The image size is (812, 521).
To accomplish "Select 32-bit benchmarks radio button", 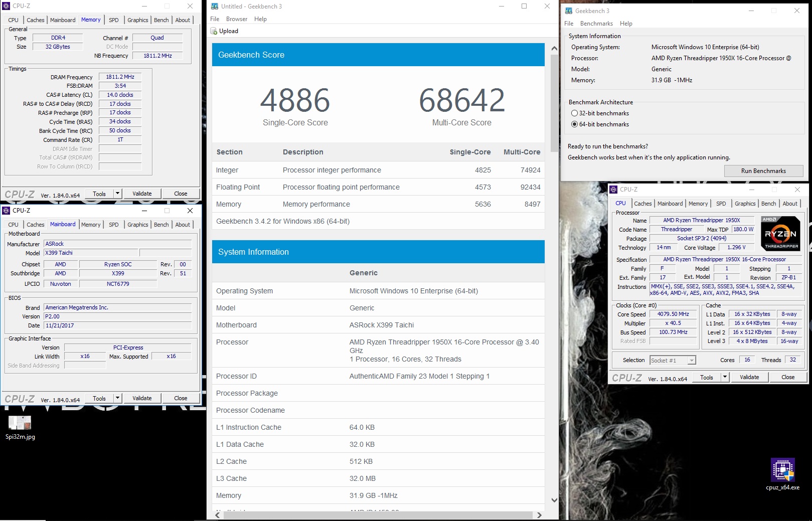I will tap(574, 113).
